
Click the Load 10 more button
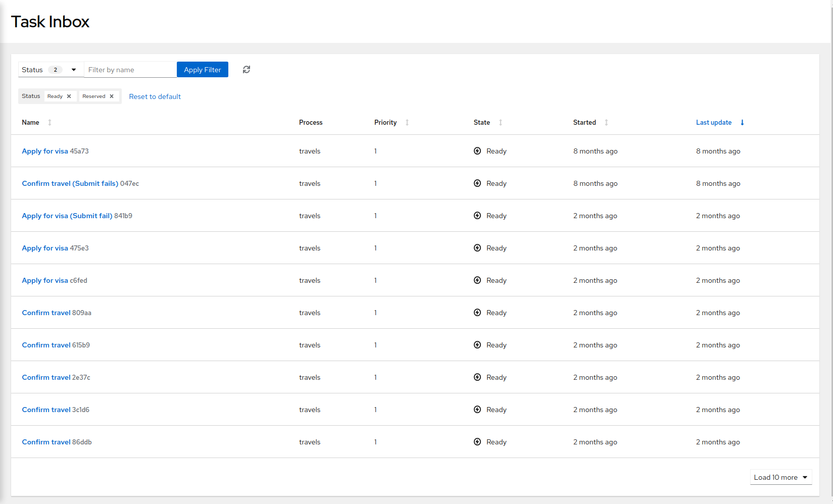[775, 477]
